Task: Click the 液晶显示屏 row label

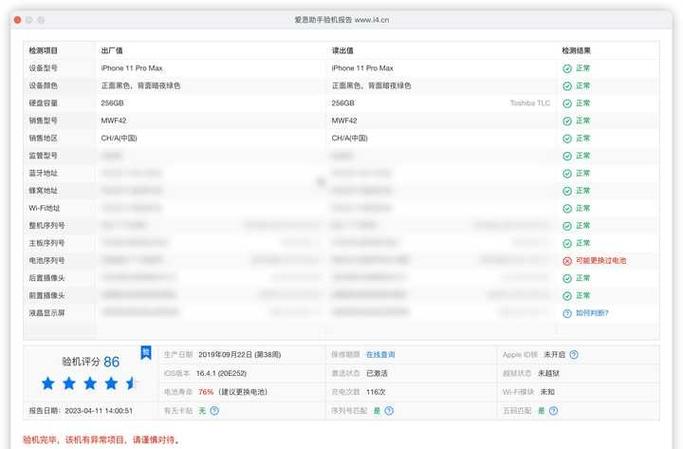Action: pyautogui.click(x=47, y=313)
